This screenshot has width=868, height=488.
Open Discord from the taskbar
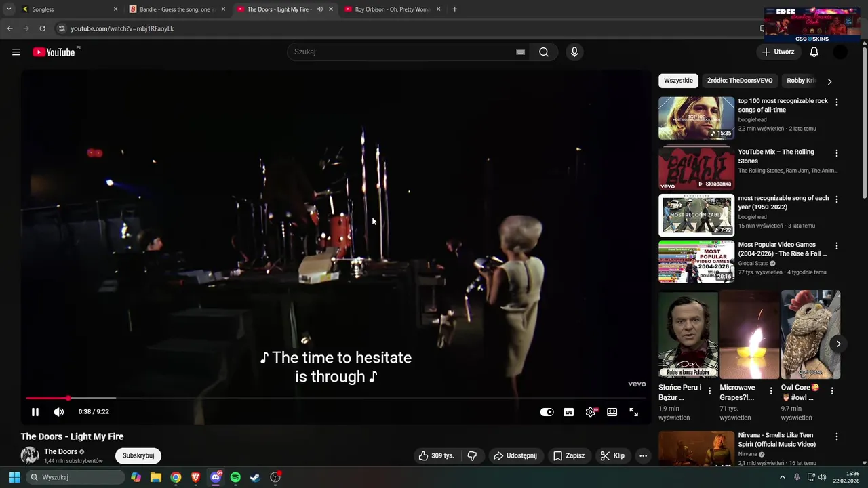point(216,477)
